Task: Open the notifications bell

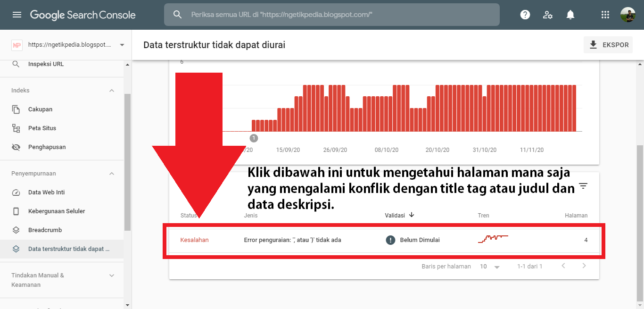Action: [570, 15]
